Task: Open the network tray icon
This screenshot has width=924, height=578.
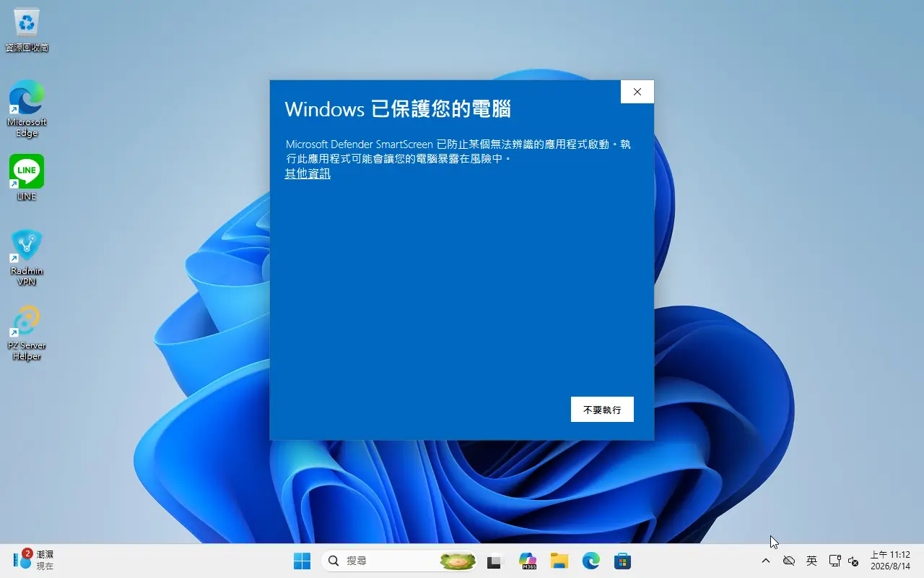Action: (834, 561)
